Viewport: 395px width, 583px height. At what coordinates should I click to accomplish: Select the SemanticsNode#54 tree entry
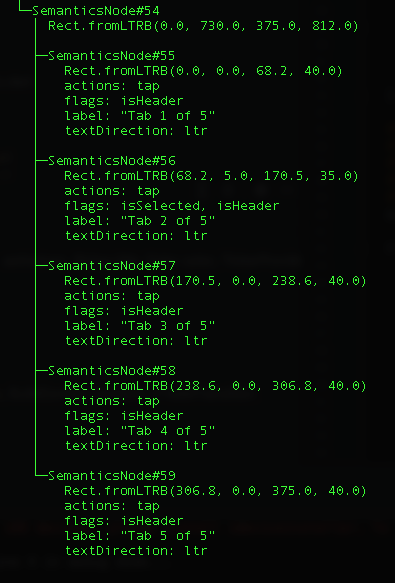coord(96,11)
